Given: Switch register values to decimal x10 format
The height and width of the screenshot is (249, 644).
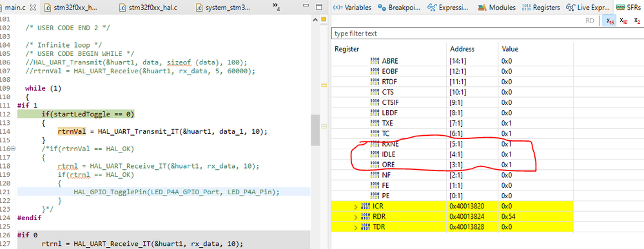Looking at the screenshot, I should click(623, 21).
